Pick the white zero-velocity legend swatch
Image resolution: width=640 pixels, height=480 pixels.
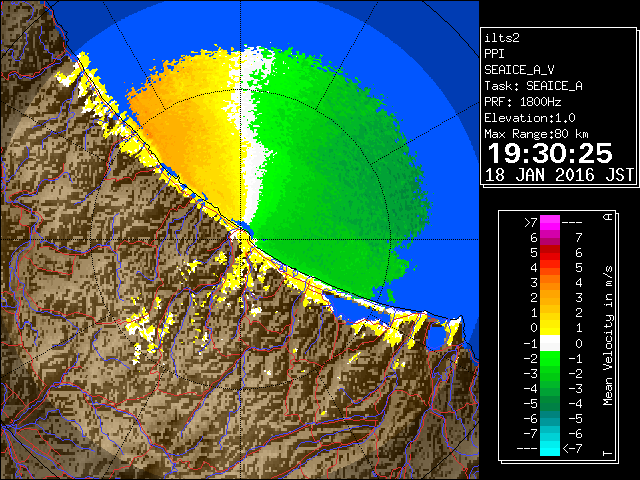pyautogui.click(x=550, y=343)
